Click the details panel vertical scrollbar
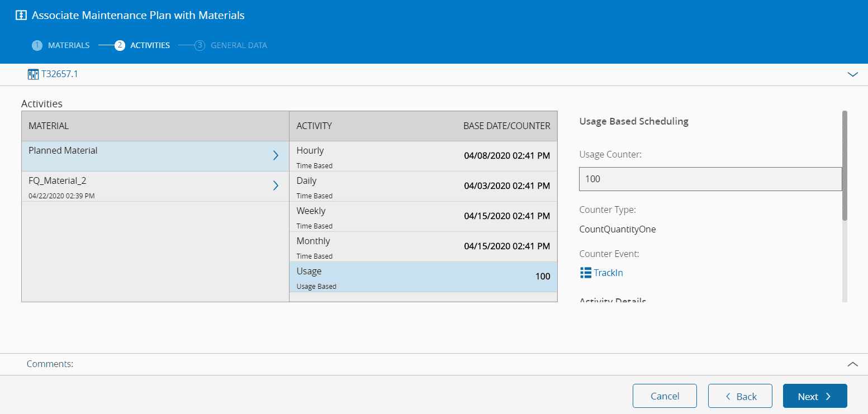Viewport: 868px width, 414px height. pos(844,165)
